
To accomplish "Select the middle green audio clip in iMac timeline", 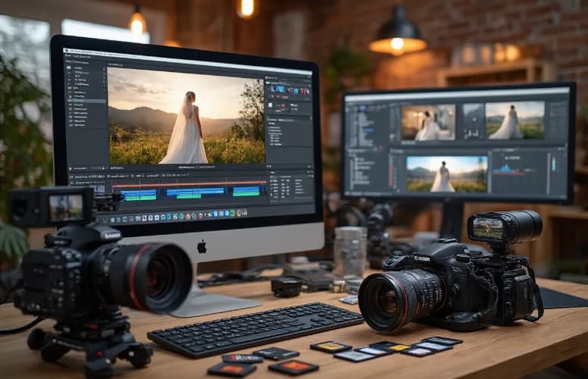I will (188, 196).
